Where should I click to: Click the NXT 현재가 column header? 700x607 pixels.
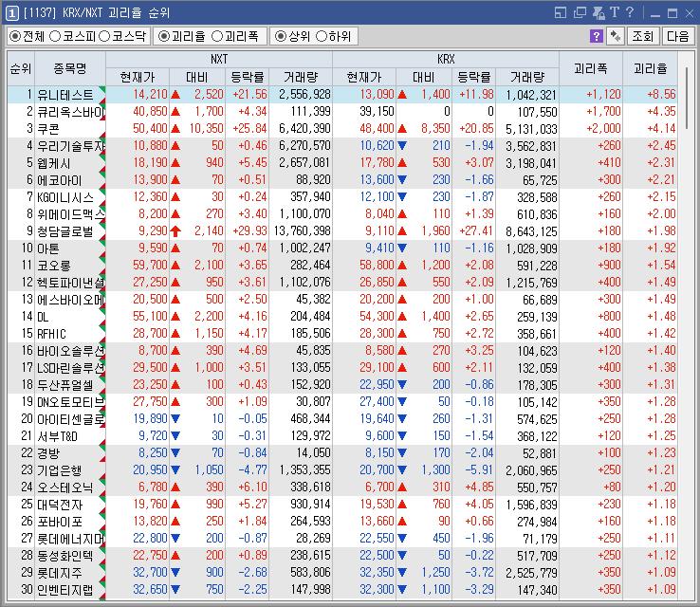(138, 77)
